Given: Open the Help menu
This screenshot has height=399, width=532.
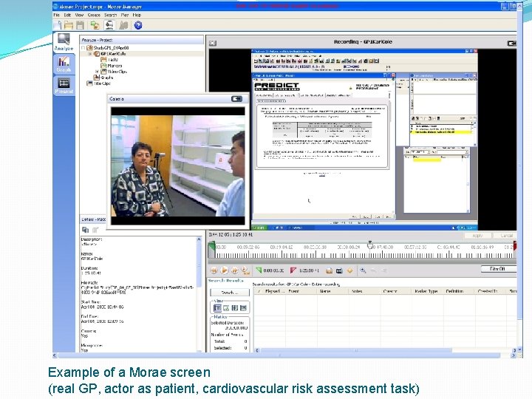Looking at the screenshot, I should tap(137, 15).
